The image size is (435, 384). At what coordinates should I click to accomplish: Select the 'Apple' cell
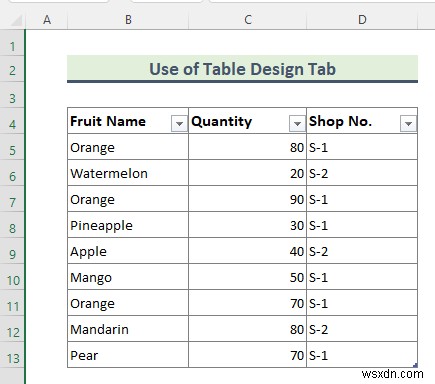(x=128, y=251)
